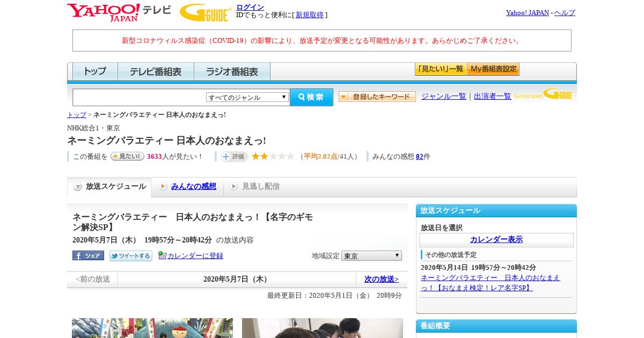Click the 見たい! add button
Viewport: 644px width, 338px height.
point(127,156)
